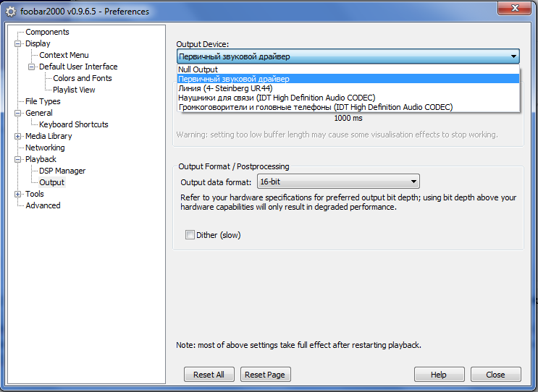Collapse the Display tree node
Screen dimensions: 538x392
17,44
